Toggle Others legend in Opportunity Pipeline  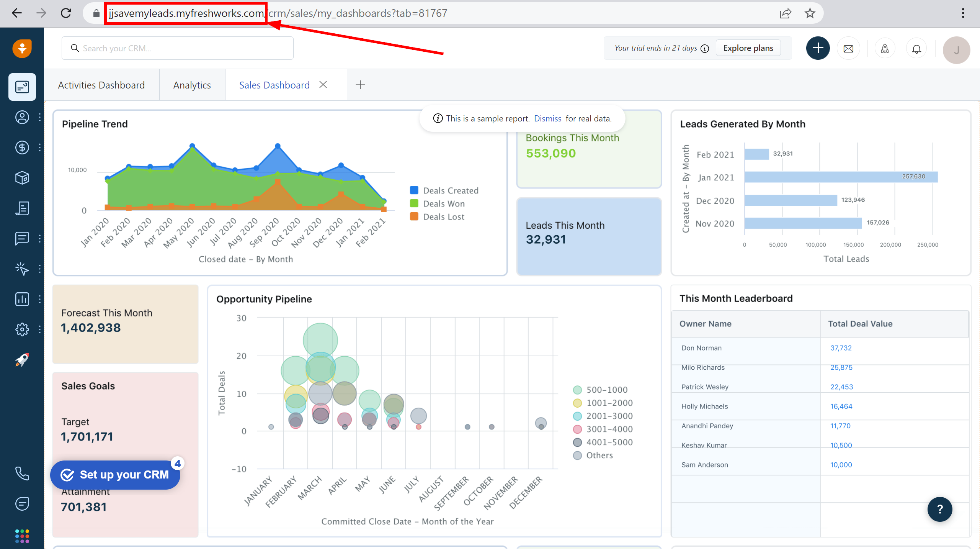(x=578, y=456)
